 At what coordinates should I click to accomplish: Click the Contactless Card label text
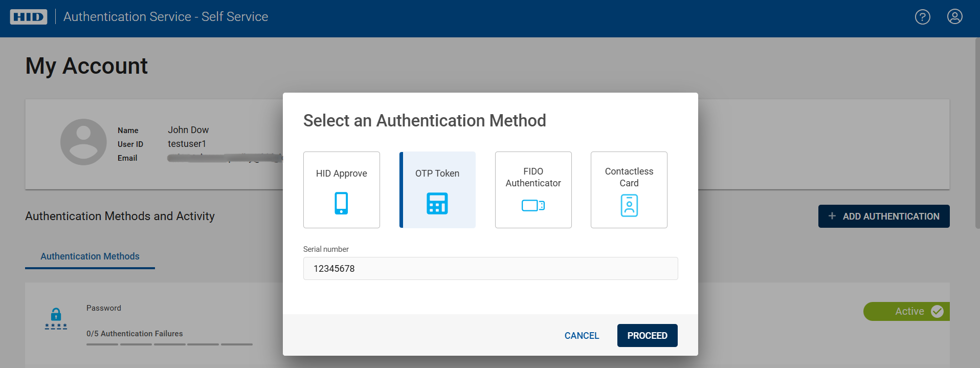point(629,177)
